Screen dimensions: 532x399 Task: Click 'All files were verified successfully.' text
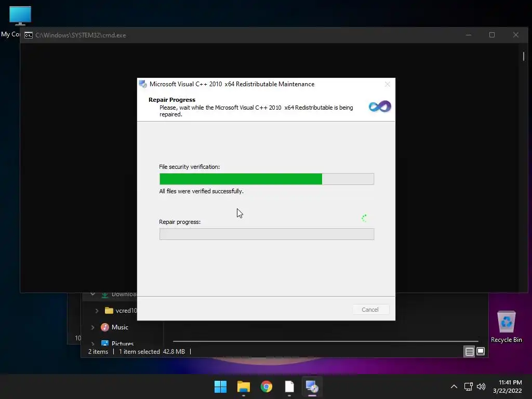pyautogui.click(x=201, y=191)
